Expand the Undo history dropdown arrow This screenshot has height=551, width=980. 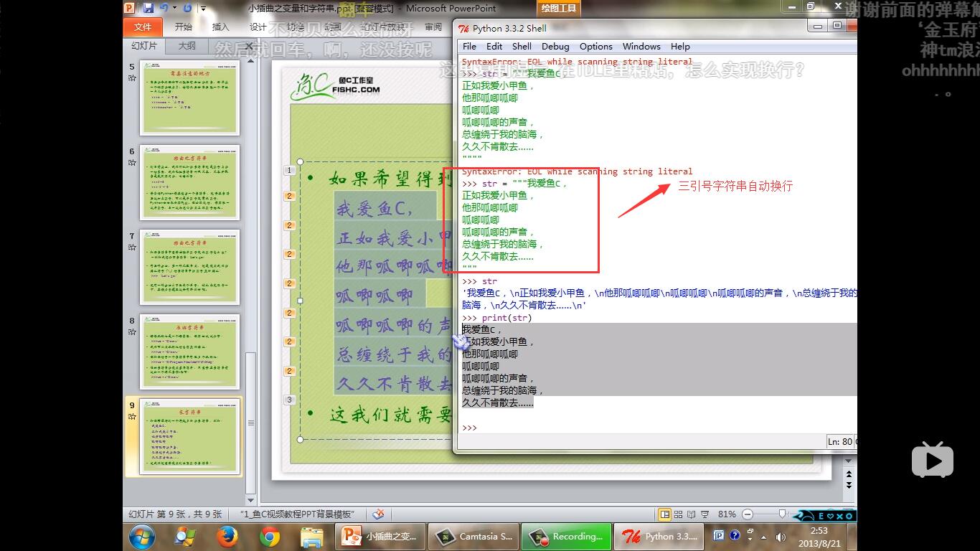176,8
